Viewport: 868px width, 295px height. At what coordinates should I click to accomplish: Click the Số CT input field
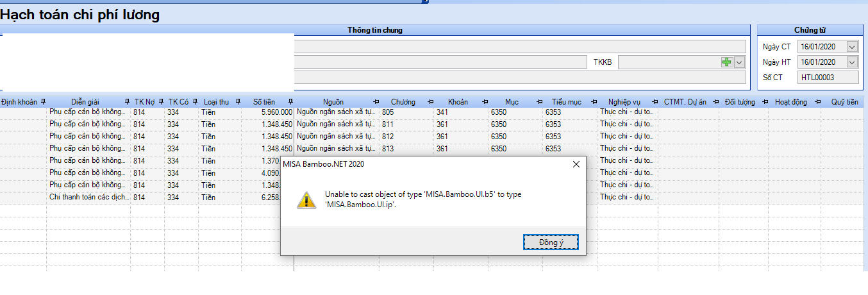(828, 78)
